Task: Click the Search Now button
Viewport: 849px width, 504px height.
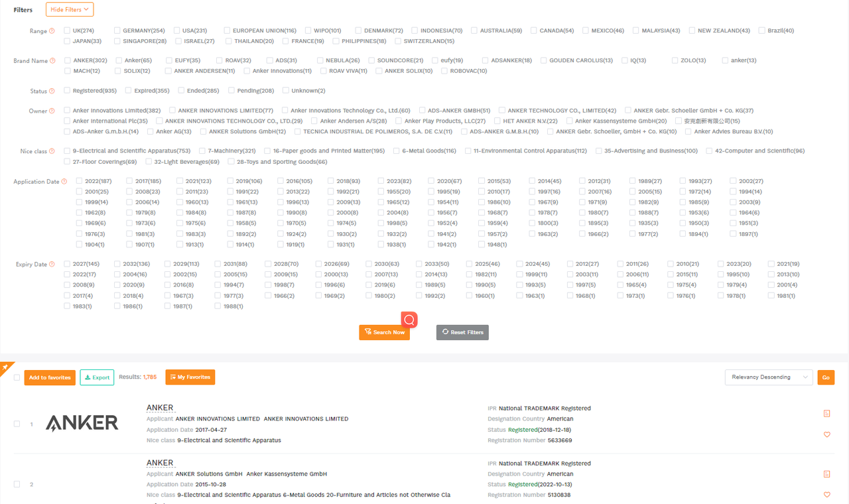Action: 384,332
